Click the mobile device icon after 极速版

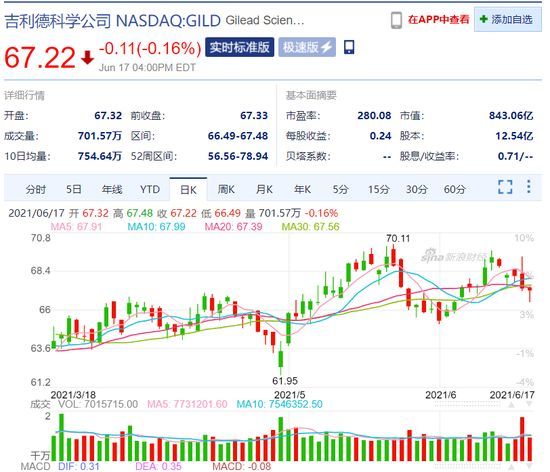click(x=349, y=47)
